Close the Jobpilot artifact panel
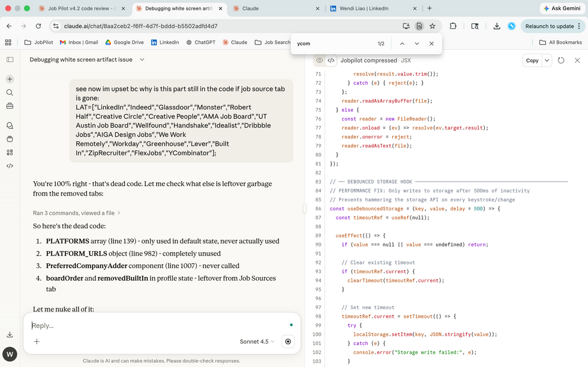This screenshot has height=367, width=588. pos(577,61)
